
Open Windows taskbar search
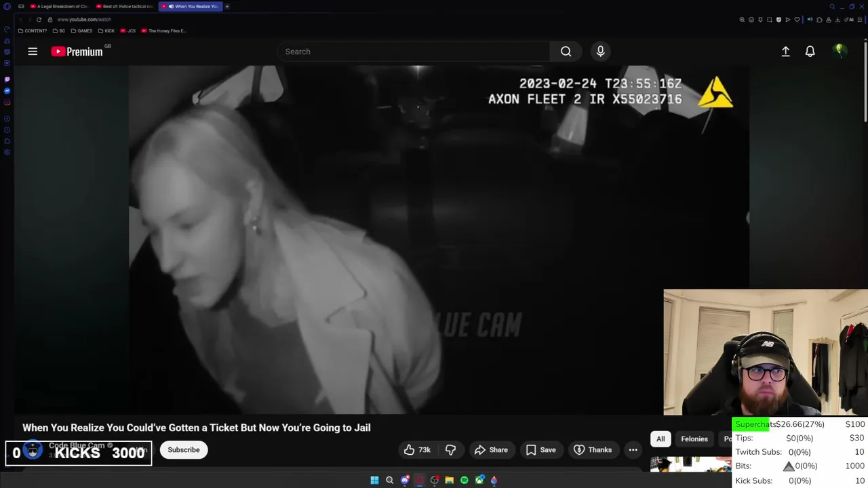[389, 480]
